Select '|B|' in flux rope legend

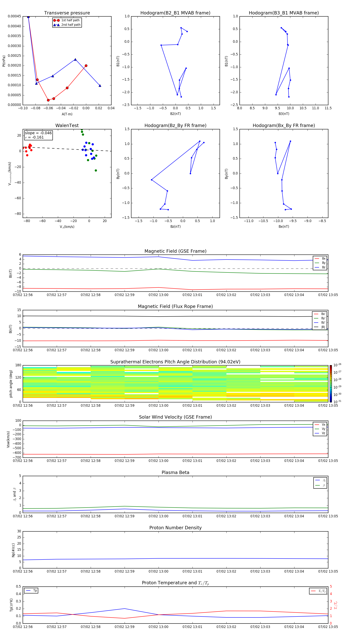(x=320, y=327)
